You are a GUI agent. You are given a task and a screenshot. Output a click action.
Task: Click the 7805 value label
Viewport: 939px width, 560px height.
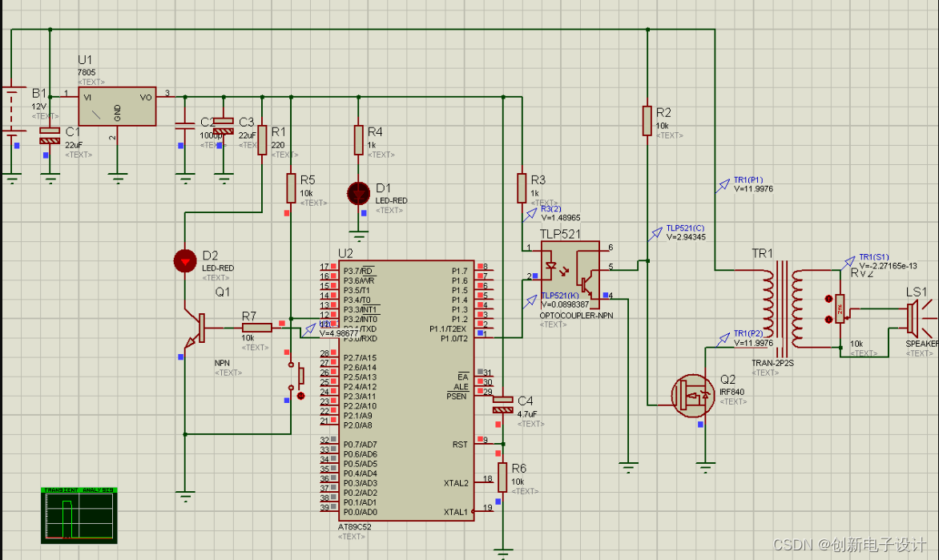tap(87, 72)
